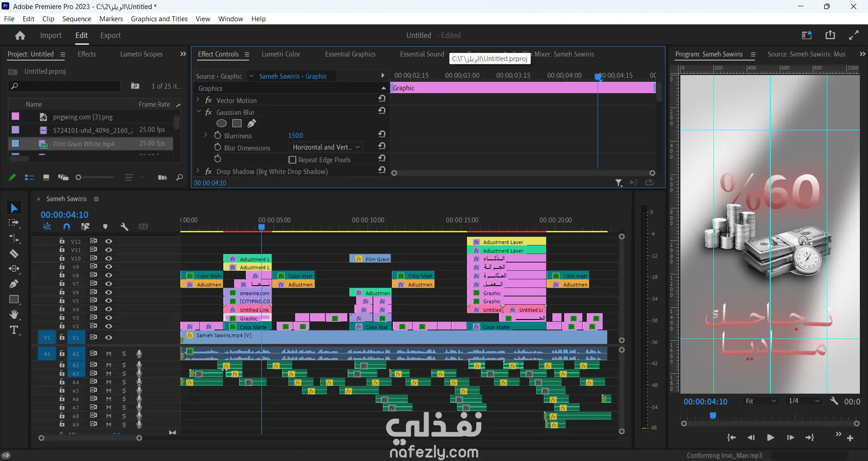The width and height of the screenshot is (868, 461).
Task: Go to In point button
Action: point(731,437)
